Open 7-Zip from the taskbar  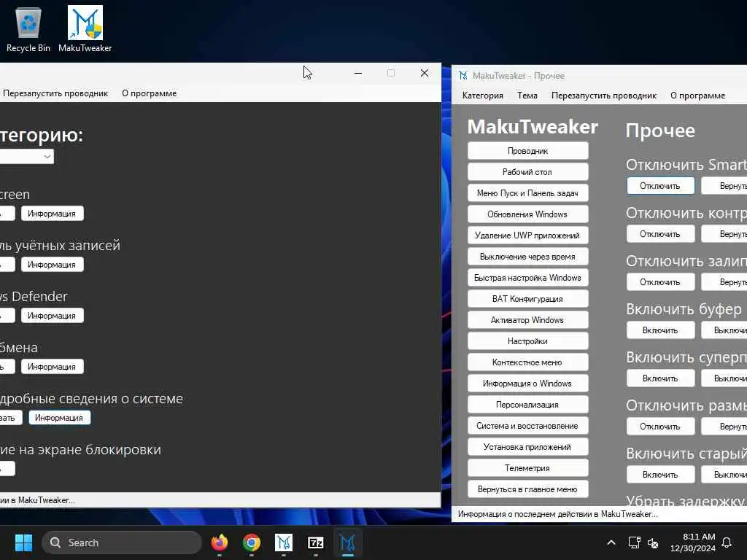(x=315, y=542)
